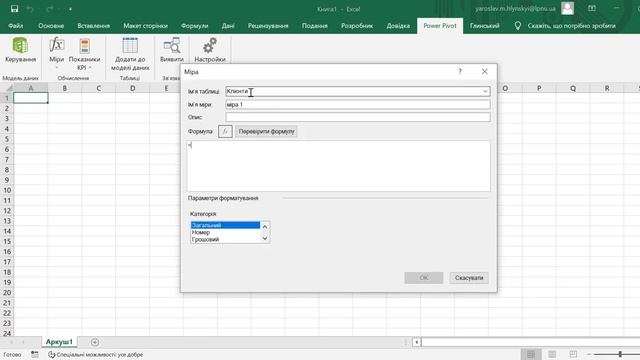Select cell A1
Image resolution: width=640 pixels, height=360 pixels.
(31, 98)
